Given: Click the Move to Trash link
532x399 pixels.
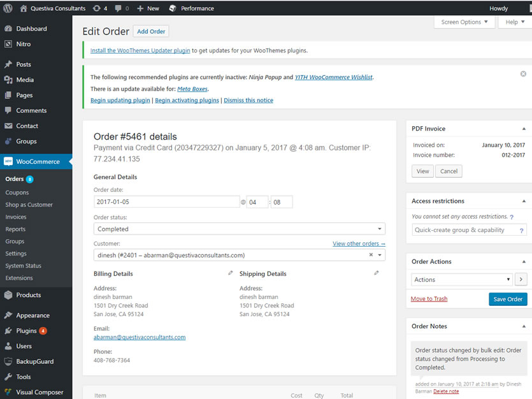Looking at the screenshot, I should tap(429, 299).
